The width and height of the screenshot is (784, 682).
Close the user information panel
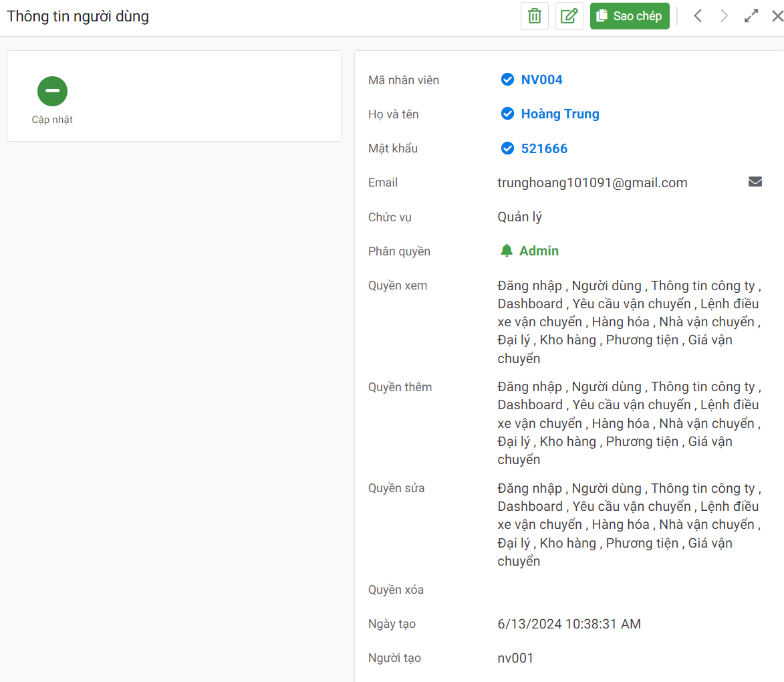click(777, 16)
